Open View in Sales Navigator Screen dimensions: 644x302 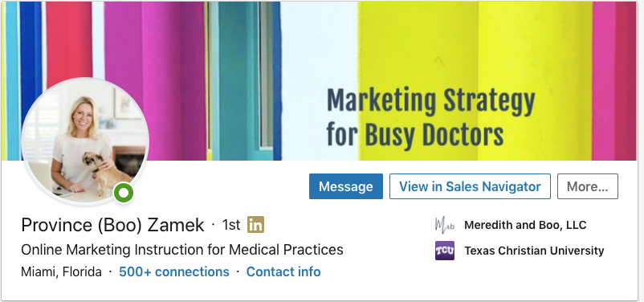coord(470,186)
